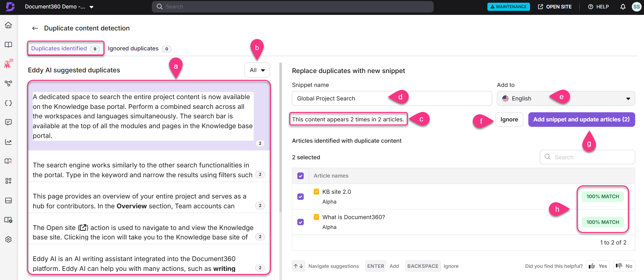Screen dimensions: 644x280
Task: Open the Eddy AI octopus icon in sidebar
Action: tap(8, 63)
